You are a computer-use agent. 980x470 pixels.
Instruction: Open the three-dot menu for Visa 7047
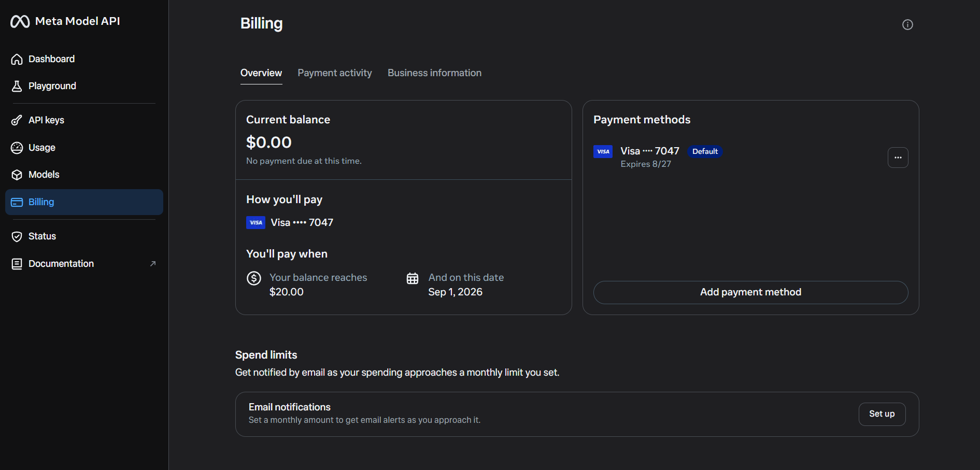click(x=898, y=158)
